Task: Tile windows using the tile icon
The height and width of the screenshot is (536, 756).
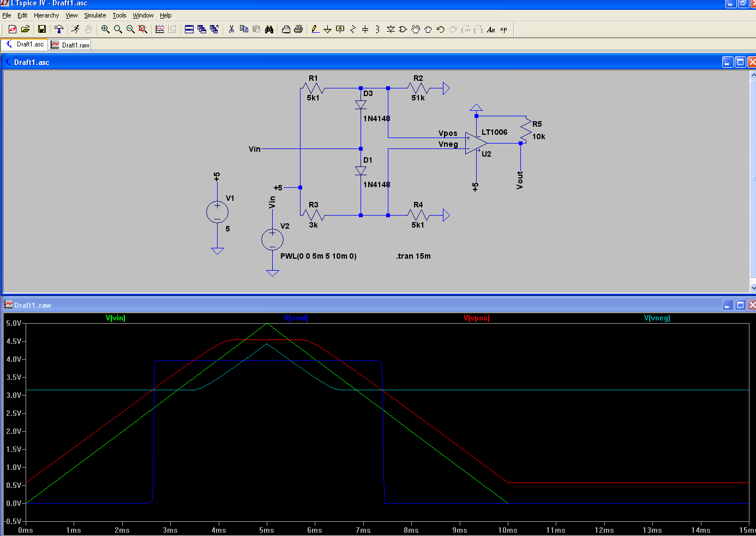Action: 189,29
